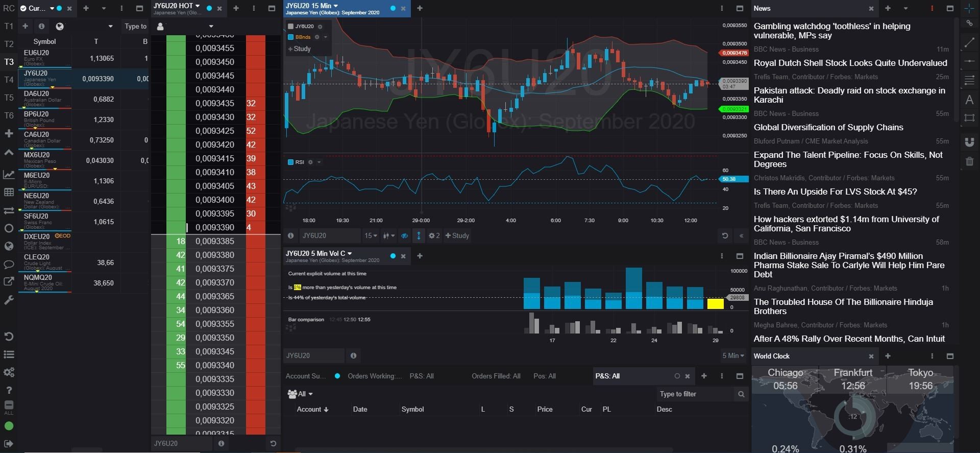Select the Orders Working tab
Image resolution: width=980 pixels, height=453 pixels.
click(x=374, y=376)
